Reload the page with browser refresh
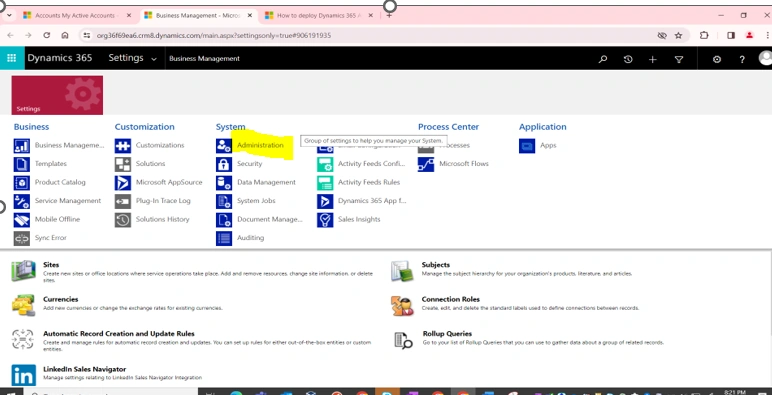The width and height of the screenshot is (772, 395). click(47, 35)
